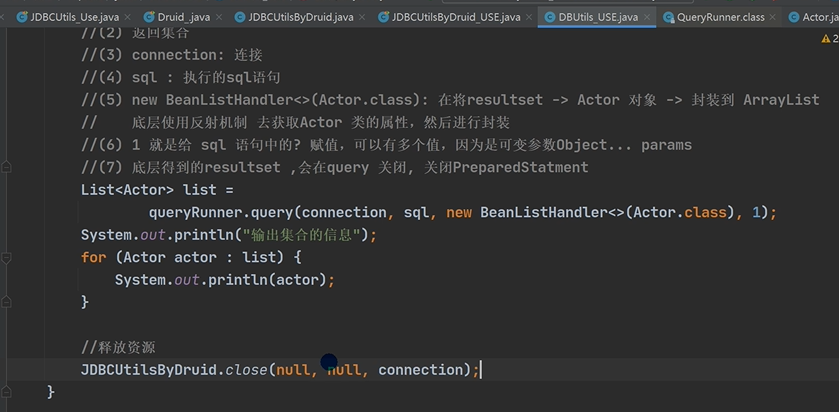The width and height of the screenshot is (839, 412).
Task: Close the JDBCUtilsByDruid.java tab
Action: (x=363, y=17)
